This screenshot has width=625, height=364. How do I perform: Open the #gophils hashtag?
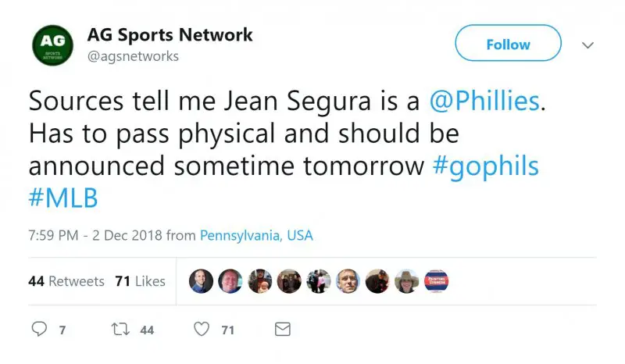[x=485, y=166]
